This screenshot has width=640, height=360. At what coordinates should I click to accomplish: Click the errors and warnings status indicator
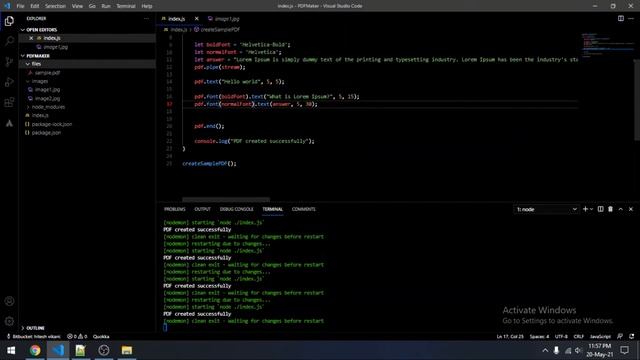pos(77,337)
